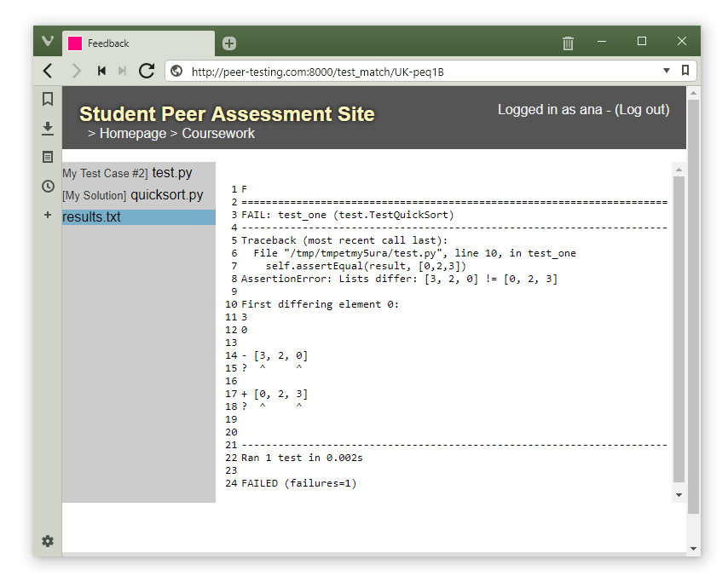Bookmark this page from address bar
The height and width of the screenshot is (588, 728).
(x=685, y=71)
